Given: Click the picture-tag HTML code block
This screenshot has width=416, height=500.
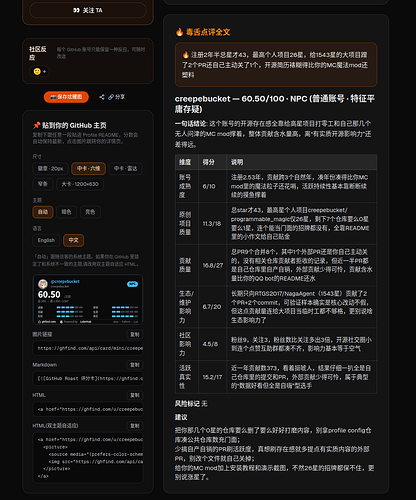Looking at the screenshot, I should point(88,458).
